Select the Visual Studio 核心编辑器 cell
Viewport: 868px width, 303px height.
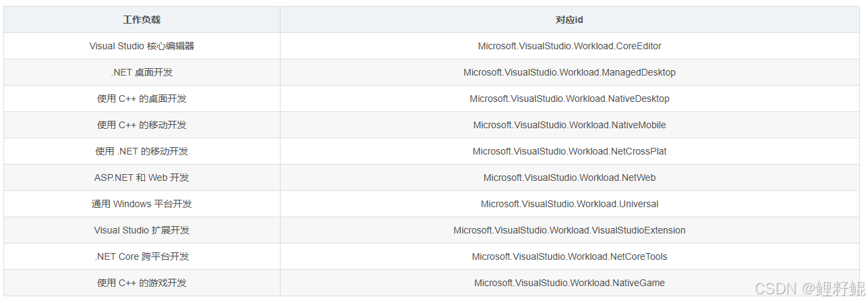click(142, 46)
